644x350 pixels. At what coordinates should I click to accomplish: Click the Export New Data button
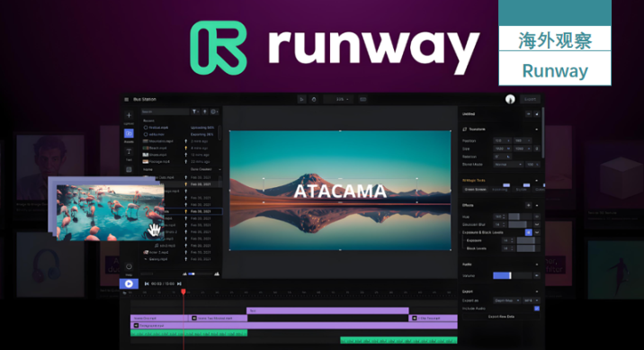[x=501, y=317]
